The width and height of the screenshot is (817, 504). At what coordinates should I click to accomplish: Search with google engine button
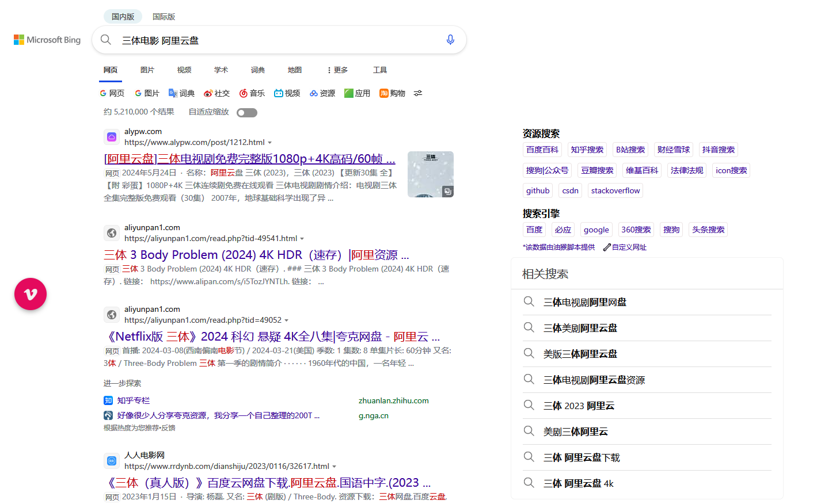pyautogui.click(x=596, y=230)
